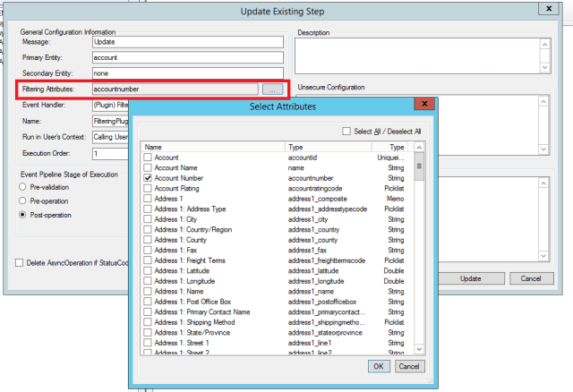
Task: Click the Secondary Entity input field
Action: click(x=188, y=73)
